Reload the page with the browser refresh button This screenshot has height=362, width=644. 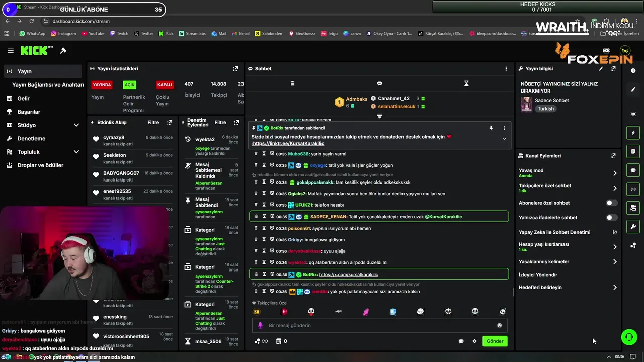pyautogui.click(x=31, y=21)
